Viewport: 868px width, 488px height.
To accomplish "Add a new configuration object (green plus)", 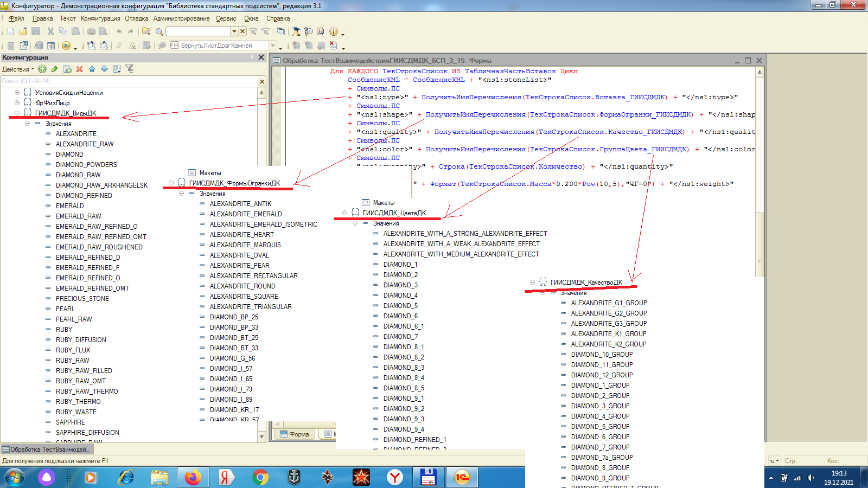I will coord(42,69).
